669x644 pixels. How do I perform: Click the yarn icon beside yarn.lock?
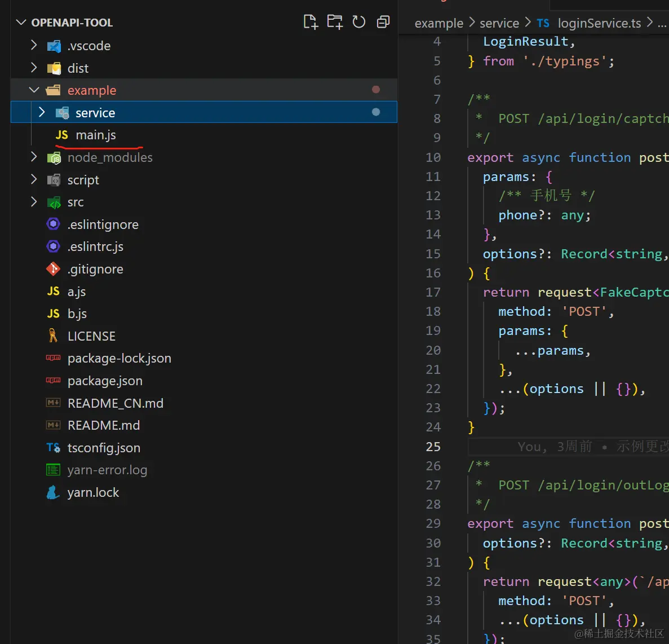click(53, 492)
